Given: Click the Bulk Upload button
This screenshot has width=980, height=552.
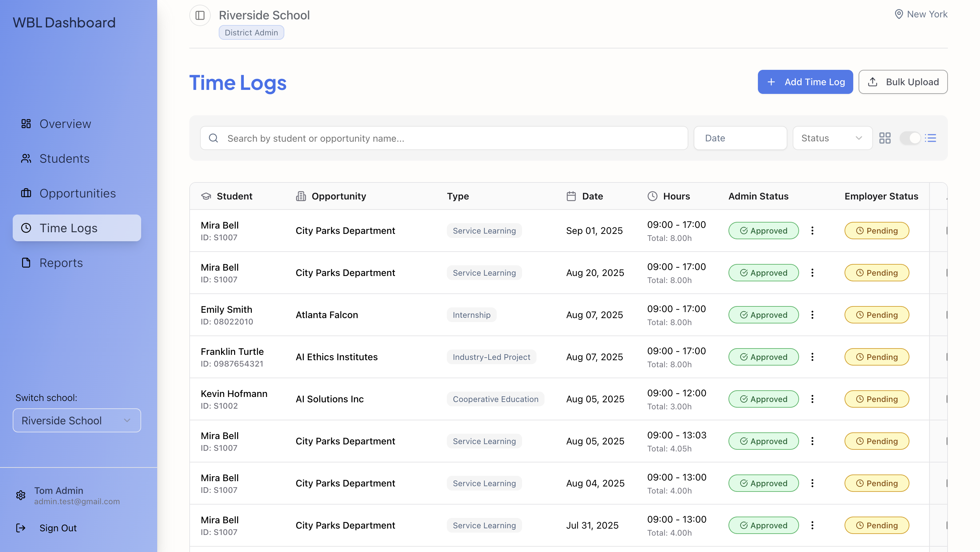Looking at the screenshot, I should (903, 82).
